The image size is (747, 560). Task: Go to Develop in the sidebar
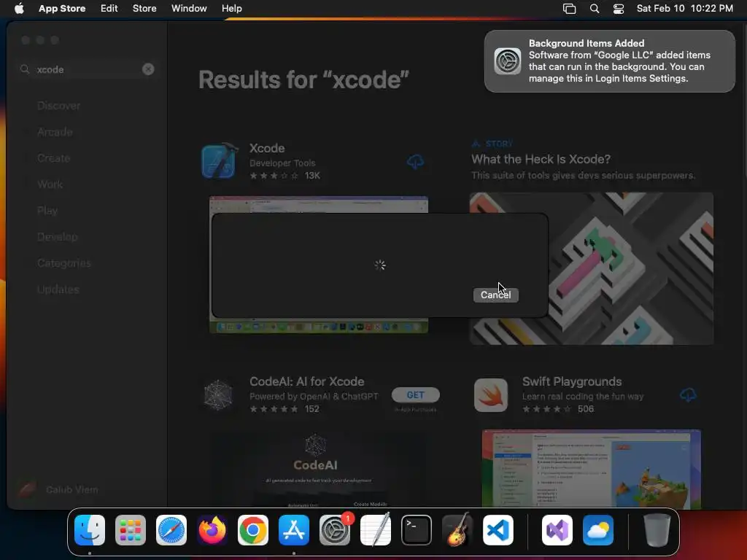57,237
